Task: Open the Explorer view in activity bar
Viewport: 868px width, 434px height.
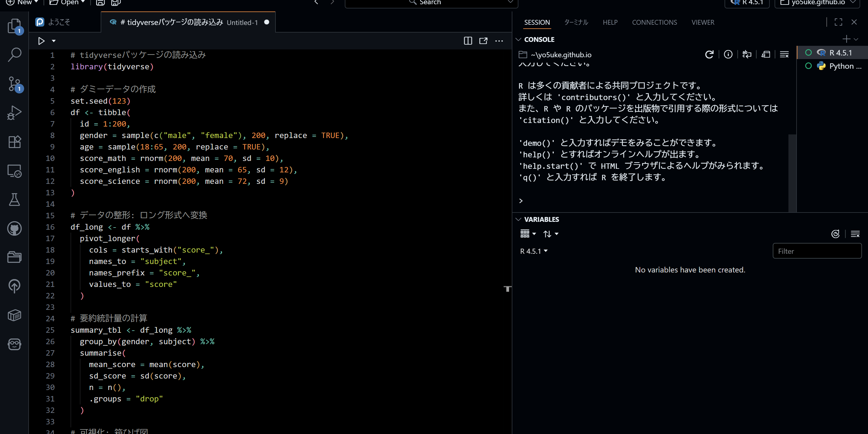Action: (14, 26)
